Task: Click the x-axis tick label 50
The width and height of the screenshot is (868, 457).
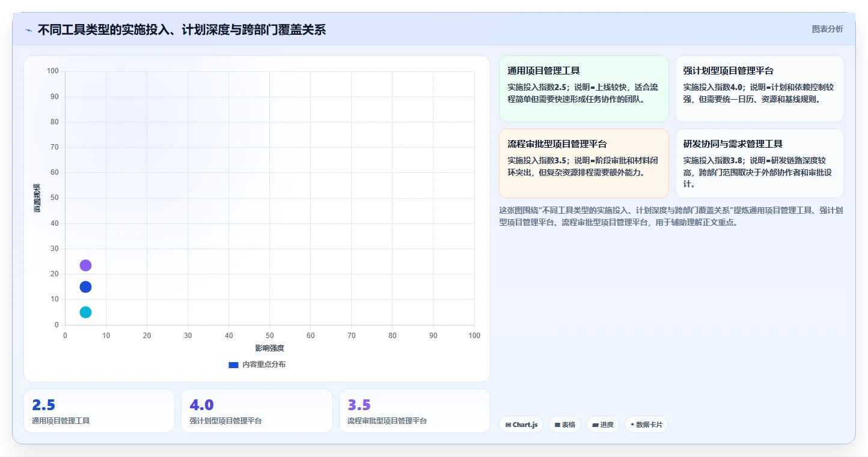Action: pos(269,336)
